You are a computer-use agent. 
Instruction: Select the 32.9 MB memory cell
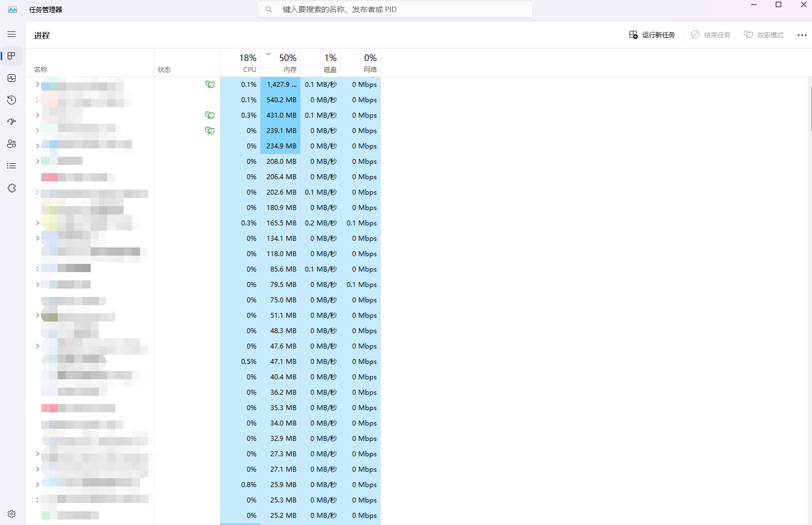pyautogui.click(x=280, y=439)
